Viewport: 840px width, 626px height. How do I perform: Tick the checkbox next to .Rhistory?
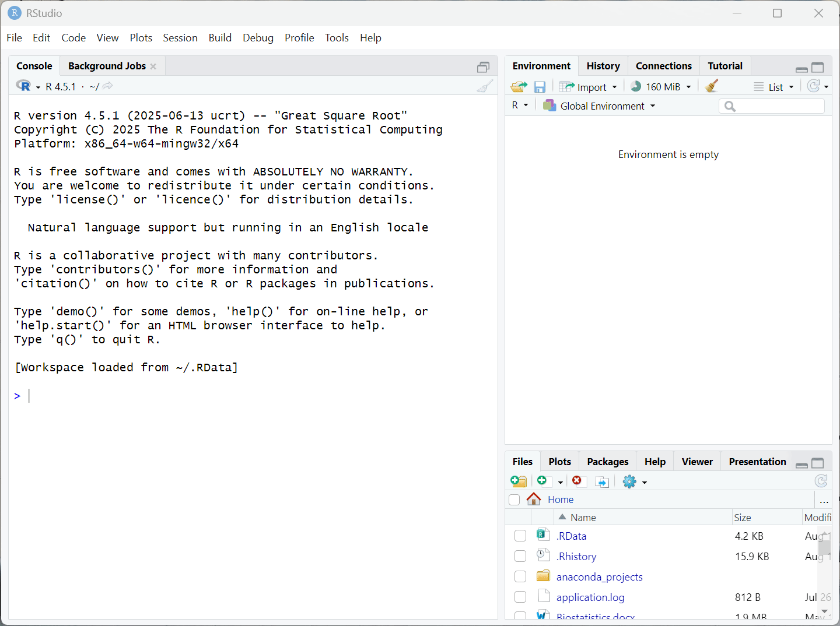(x=520, y=556)
